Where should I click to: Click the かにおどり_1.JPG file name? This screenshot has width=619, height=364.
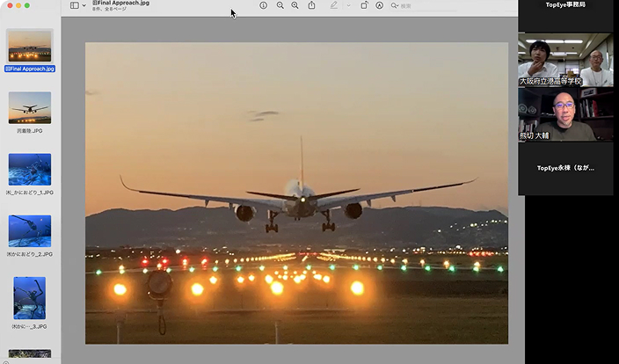(30, 193)
